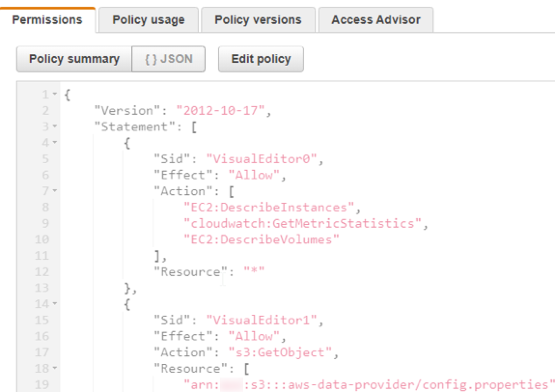555x392 pixels.
Task: Open the Policy usage tab
Action: [148, 20]
